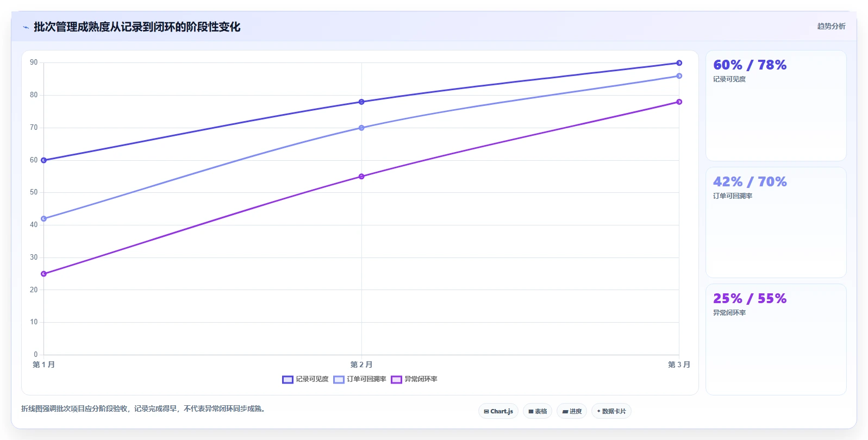Click the 订单可回溯率 legend label
Image resolution: width=868 pixels, height=440 pixels.
366,379
